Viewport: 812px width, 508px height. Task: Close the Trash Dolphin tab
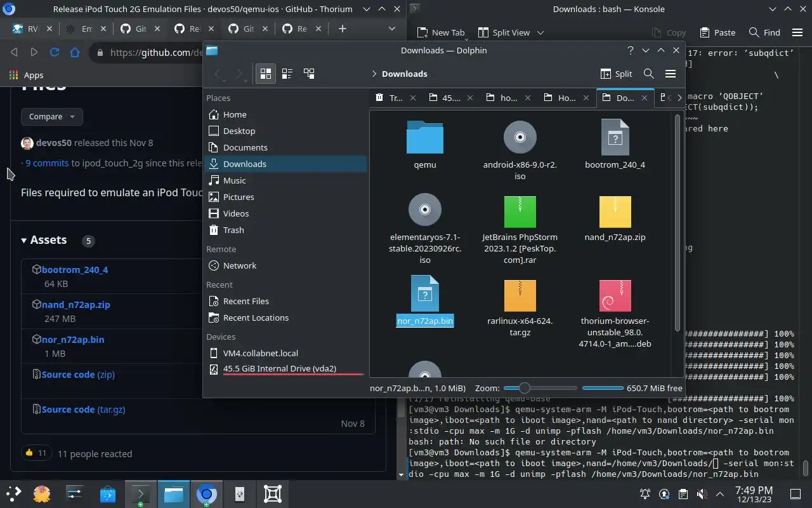pos(413,98)
